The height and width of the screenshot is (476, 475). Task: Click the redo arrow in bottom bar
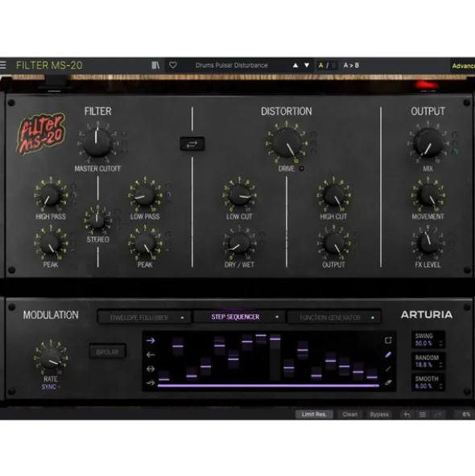click(438, 414)
